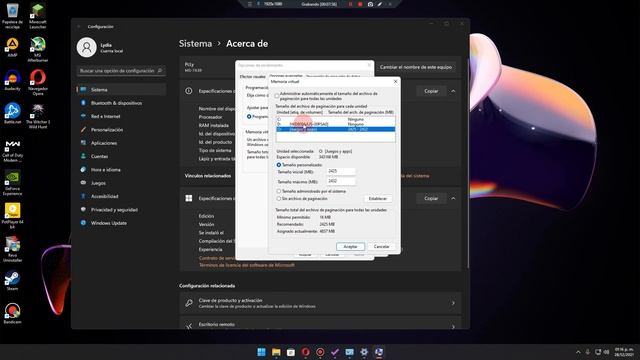Select the Audacity desktop shortcut

(x=12, y=80)
